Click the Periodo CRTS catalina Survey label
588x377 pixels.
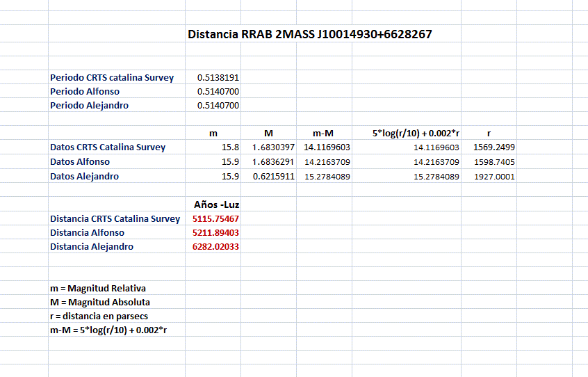[x=112, y=77]
